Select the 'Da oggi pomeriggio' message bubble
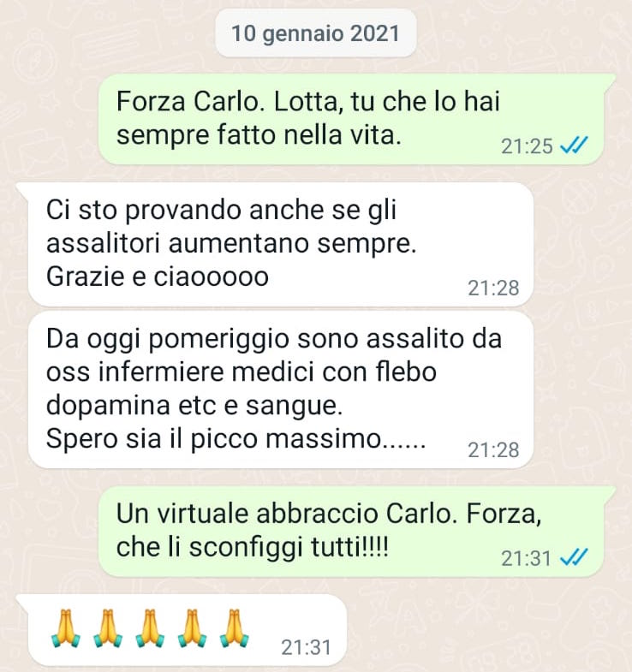Image resolution: width=632 pixels, height=672 pixels. pos(281,390)
